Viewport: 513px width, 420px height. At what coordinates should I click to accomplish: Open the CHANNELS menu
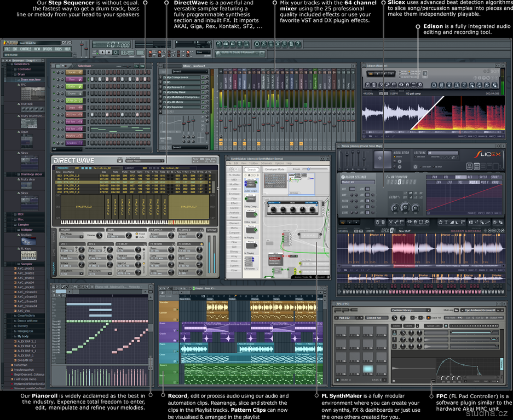26,49
